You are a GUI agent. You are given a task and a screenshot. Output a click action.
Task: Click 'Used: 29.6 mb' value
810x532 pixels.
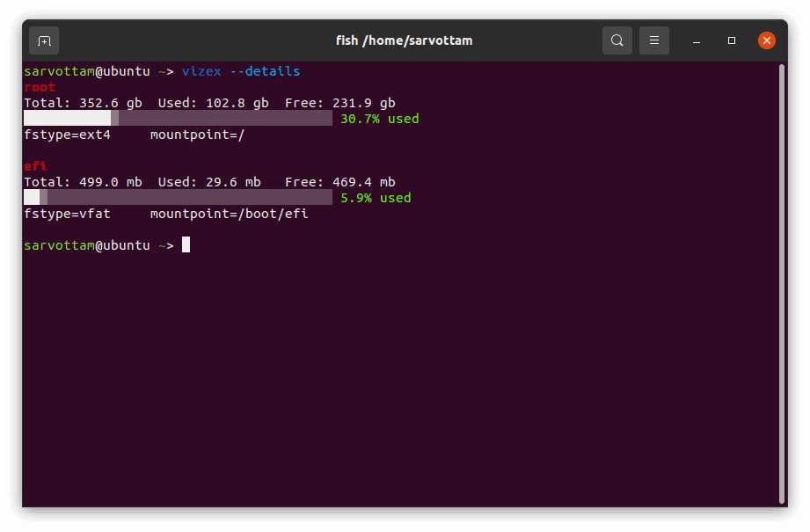click(x=209, y=182)
